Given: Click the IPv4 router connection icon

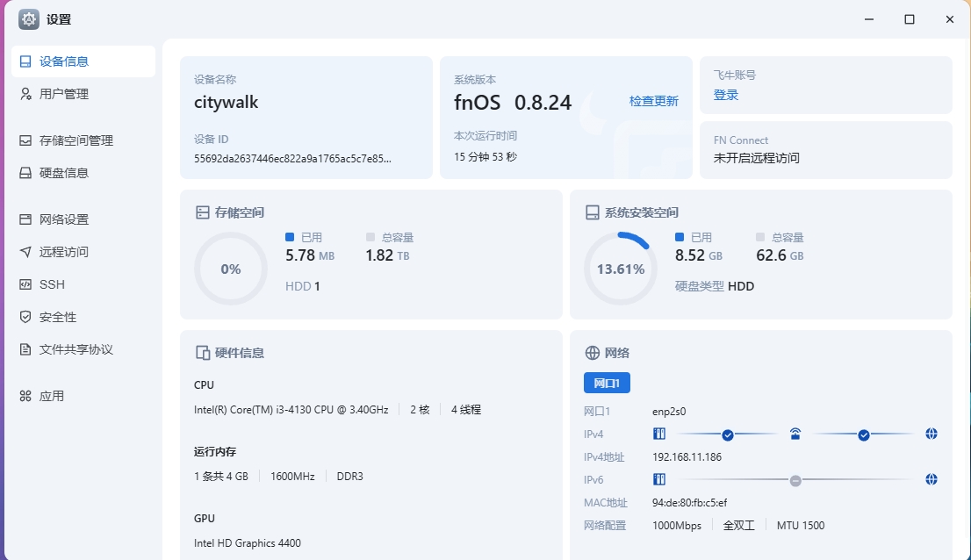Looking at the screenshot, I should coord(795,434).
